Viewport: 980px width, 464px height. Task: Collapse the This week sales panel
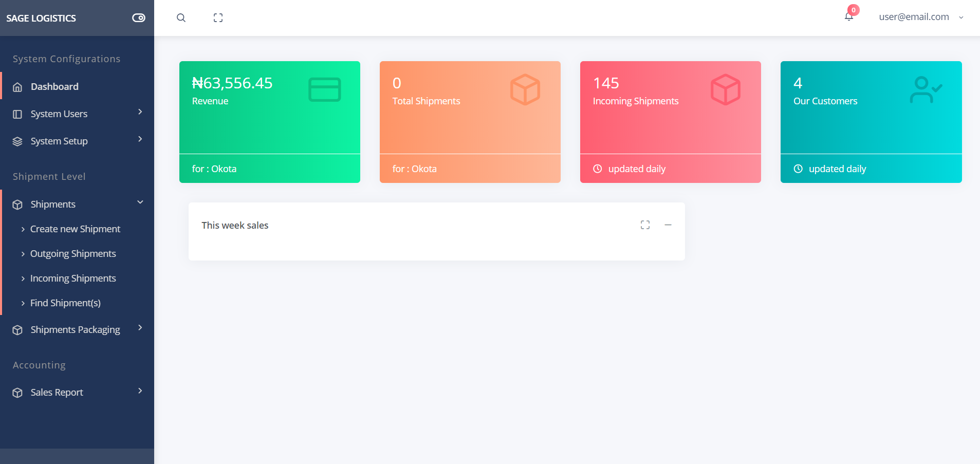668,225
